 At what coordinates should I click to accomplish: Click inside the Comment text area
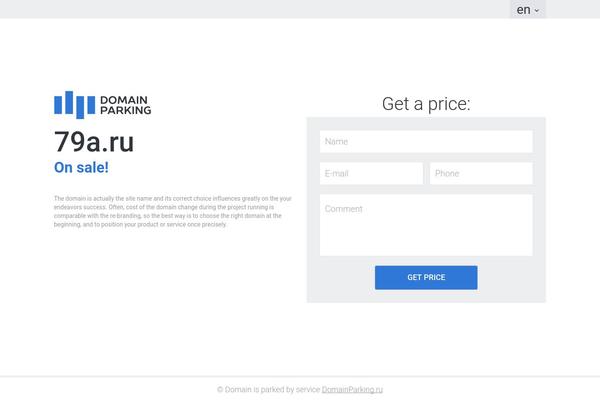coord(426,225)
